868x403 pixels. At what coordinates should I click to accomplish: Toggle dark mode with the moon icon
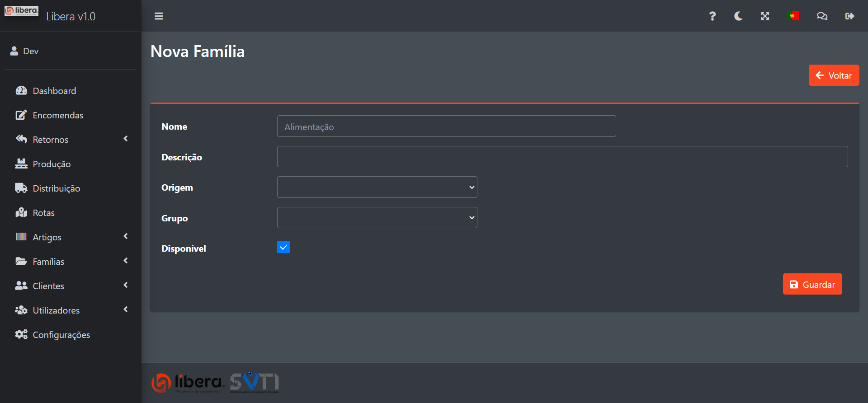[738, 16]
